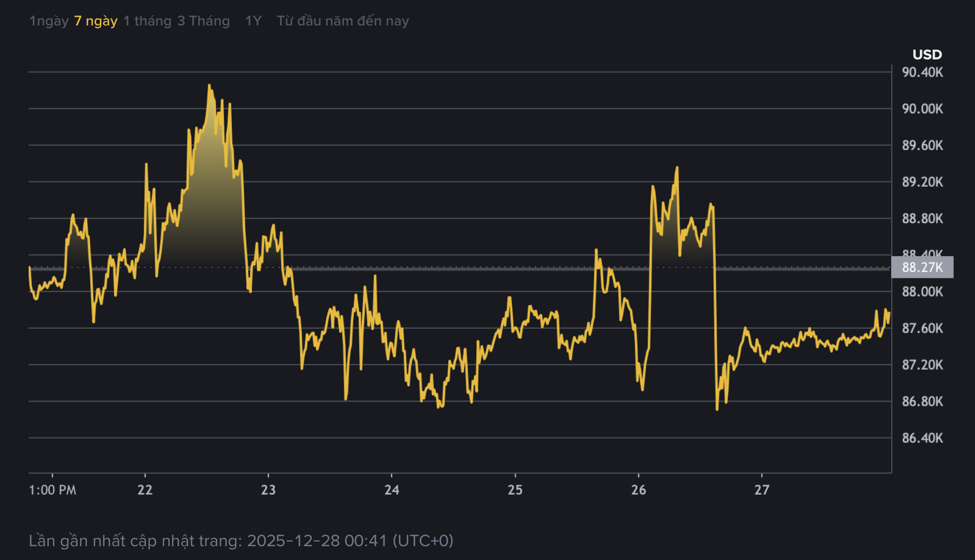The height and width of the screenshot is (560, 975).
Task: Choose the "3 Tháng" time range
Action: click(203, 21)
